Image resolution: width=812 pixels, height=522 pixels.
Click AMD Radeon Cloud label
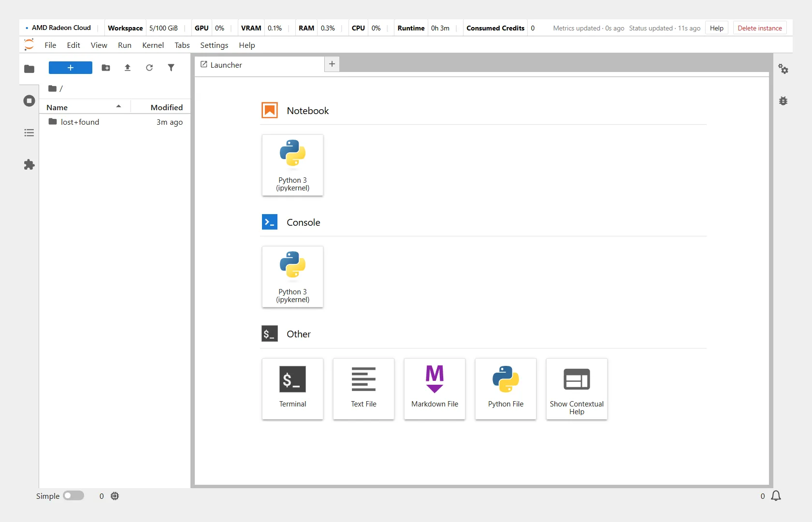pyautogui.click(x=61, y=28)
